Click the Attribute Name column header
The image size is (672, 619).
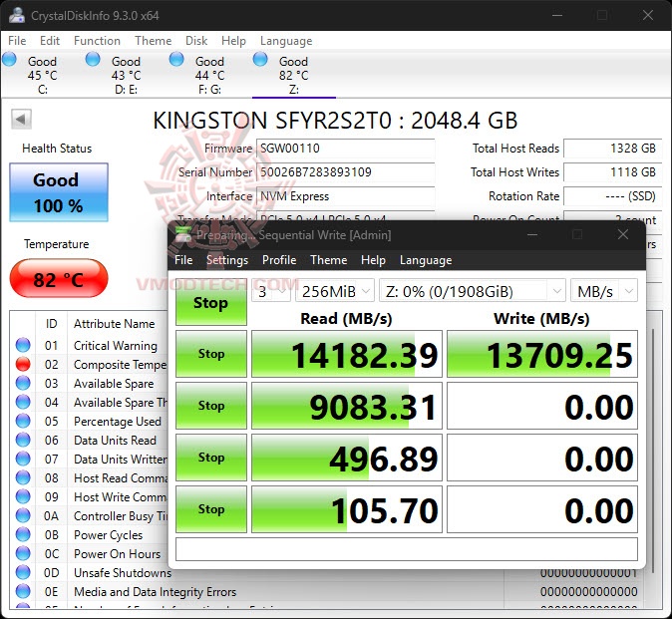[114, 323]
